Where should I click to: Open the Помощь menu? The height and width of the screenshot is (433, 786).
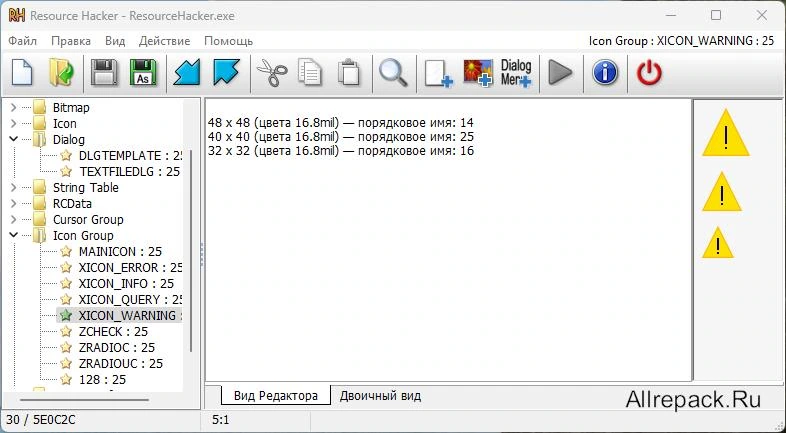tap(228, 41)
